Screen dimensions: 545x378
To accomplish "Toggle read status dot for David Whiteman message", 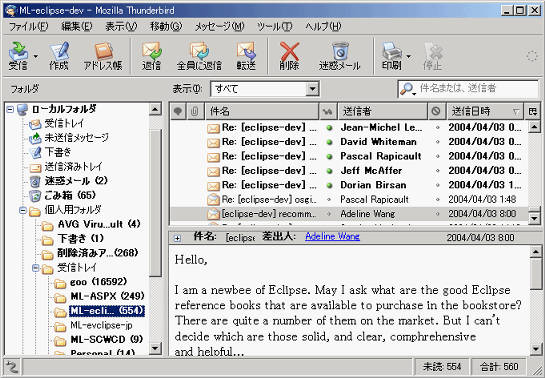I will pyautogui.click(x=329, y=142).
